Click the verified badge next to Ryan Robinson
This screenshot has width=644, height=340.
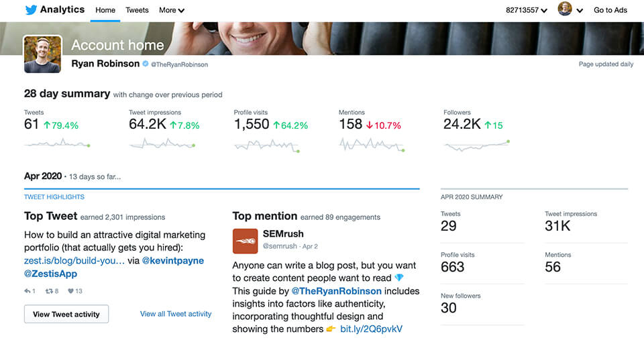[145, 64]
